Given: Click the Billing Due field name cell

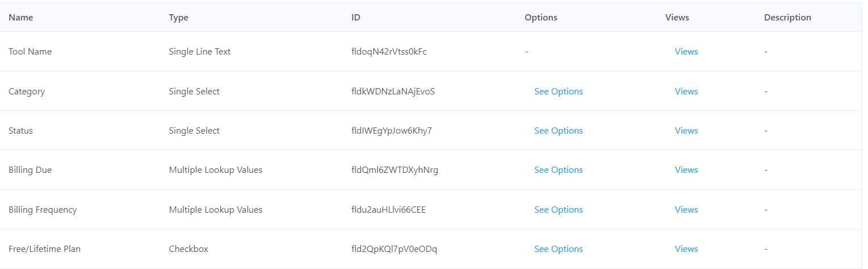Looking at the screenshot, I should tap(30, 170).
